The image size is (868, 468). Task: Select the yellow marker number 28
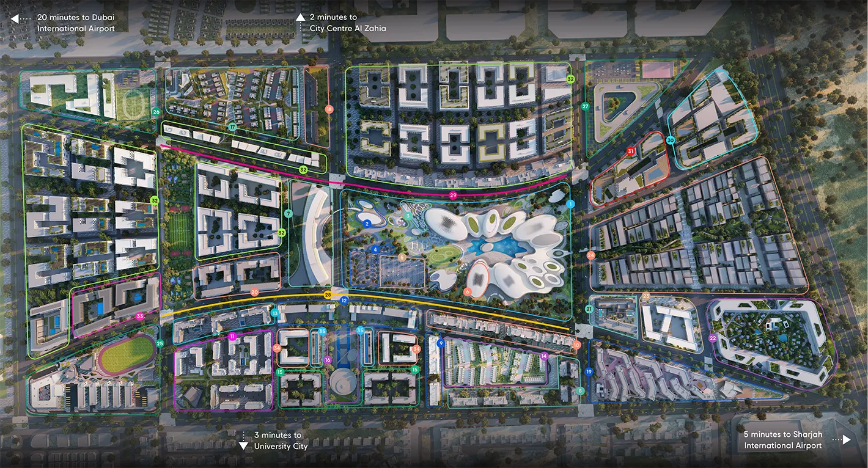pyautogui.click(x=328, y=295)
